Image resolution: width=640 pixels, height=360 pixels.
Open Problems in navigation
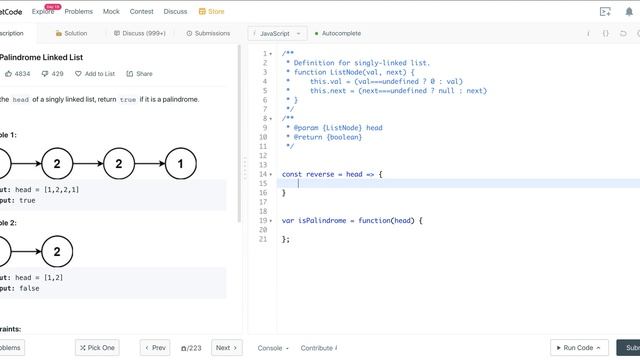(78, 11)
